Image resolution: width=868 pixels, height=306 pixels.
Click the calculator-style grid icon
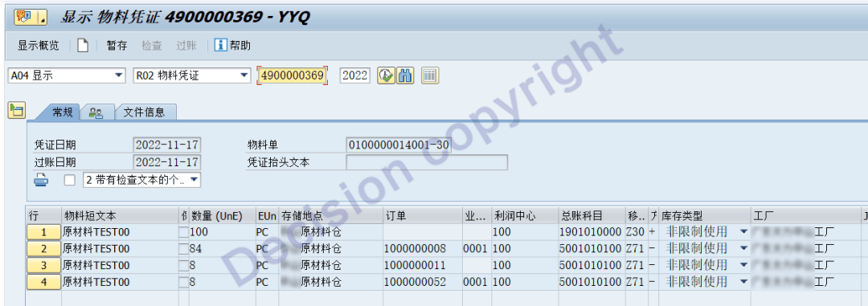point(430,75)
